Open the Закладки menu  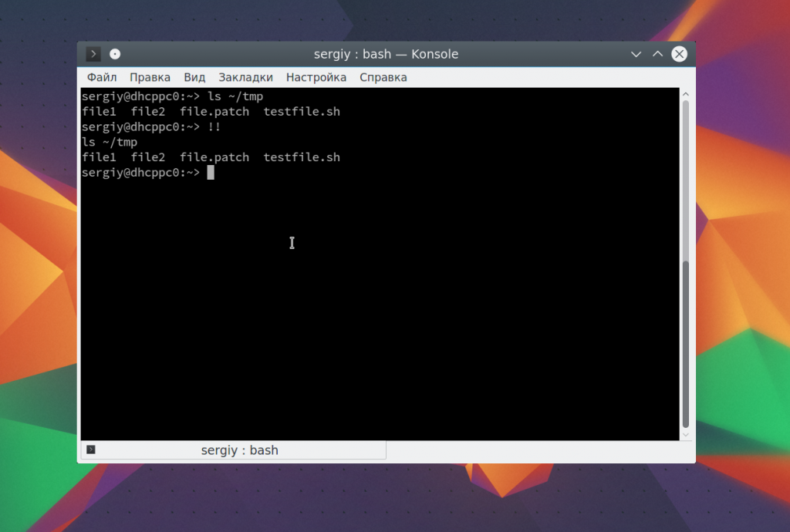245,77
